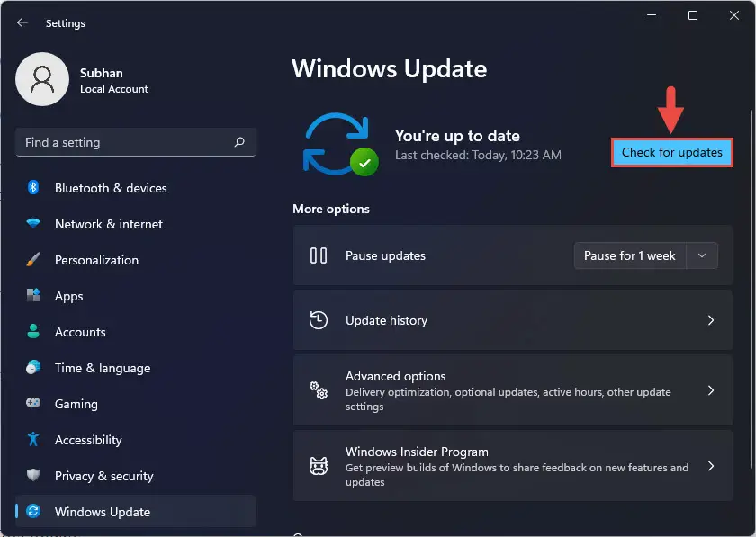Viewport: 756px width, 537px height.
Task: Click the Accessibility icon in the sidebar
Action: 33,440
